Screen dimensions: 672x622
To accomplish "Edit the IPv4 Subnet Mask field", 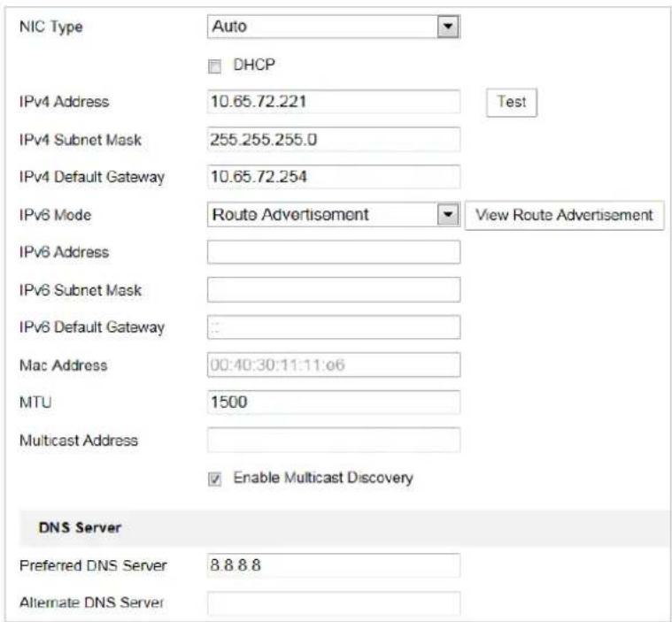I will click(x=334, y=139).
